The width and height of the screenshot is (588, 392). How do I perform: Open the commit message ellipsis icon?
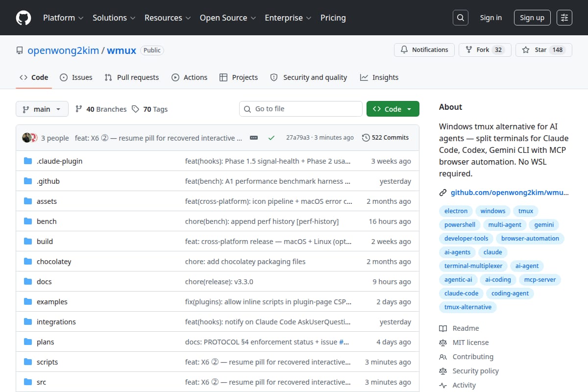point(254,138)
